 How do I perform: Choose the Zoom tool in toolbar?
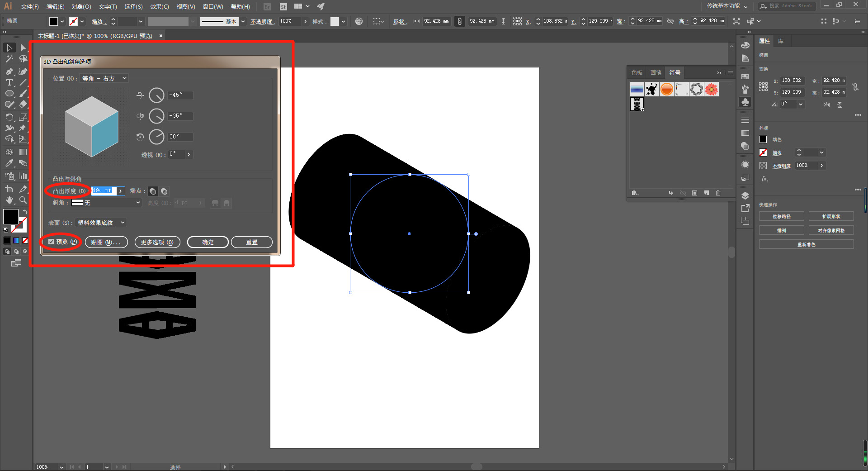pyautogui.click(x=23, y=200)
